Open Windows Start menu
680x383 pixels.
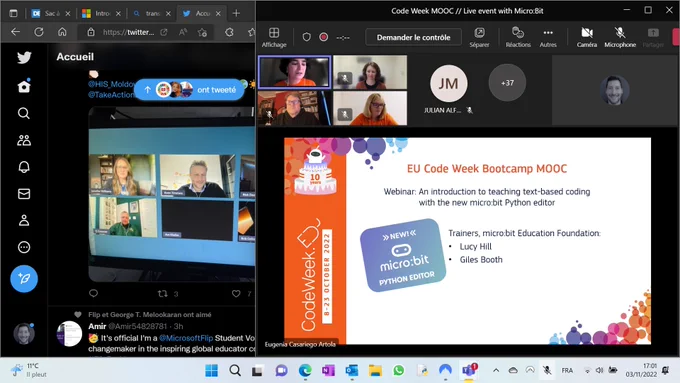click(212, 370)
